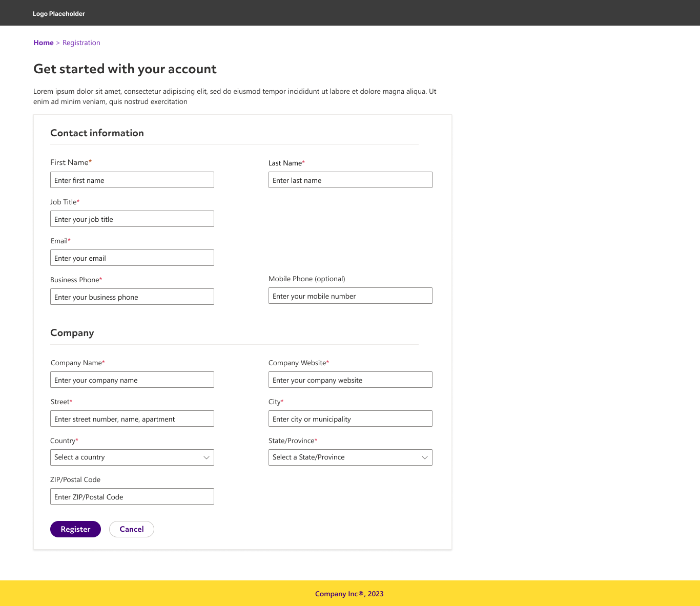The image size is (700, 606).
Task: Click the Mobile Phone (optional) label
Action: (307, 279)
